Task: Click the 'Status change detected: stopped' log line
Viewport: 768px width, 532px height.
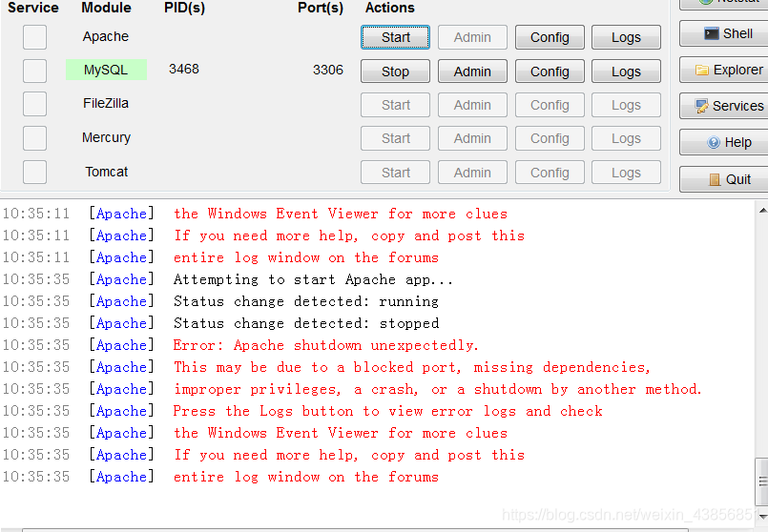Action: coord(306,323)
